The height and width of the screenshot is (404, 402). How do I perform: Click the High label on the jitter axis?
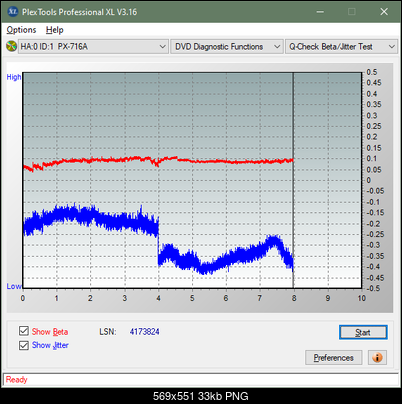click(x=14, y=77)
